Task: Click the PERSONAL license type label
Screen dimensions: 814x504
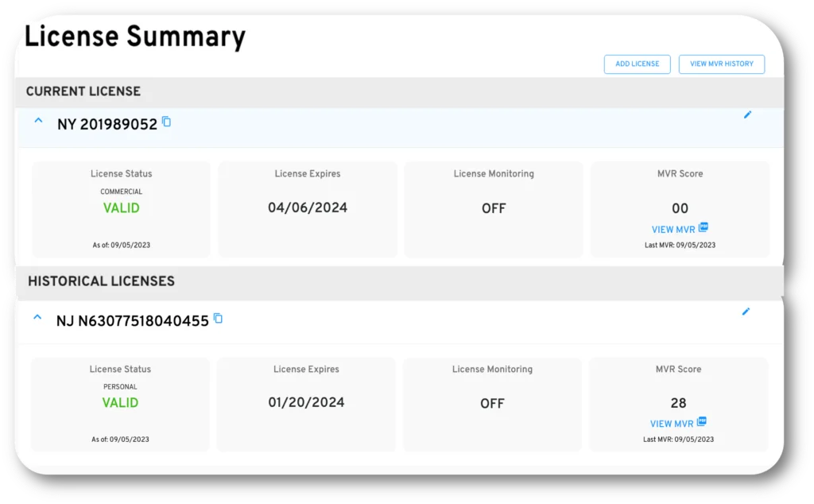Action: click(x=120, y=386)
